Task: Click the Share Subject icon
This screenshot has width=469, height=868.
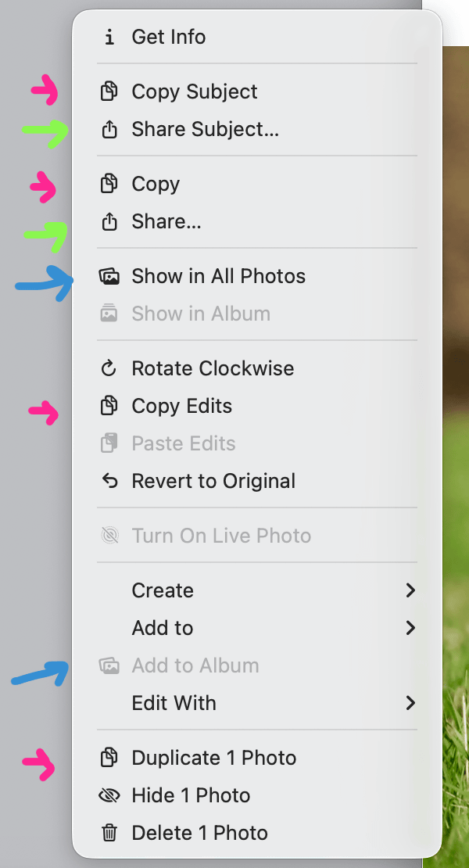Action: click(x=109, y=130)
